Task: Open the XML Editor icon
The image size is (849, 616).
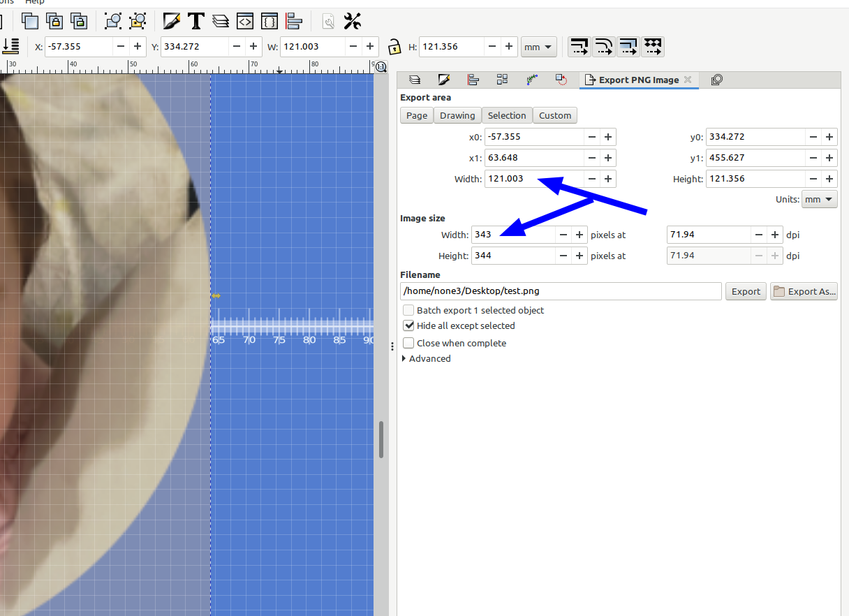Action: [x=244, y=21]
